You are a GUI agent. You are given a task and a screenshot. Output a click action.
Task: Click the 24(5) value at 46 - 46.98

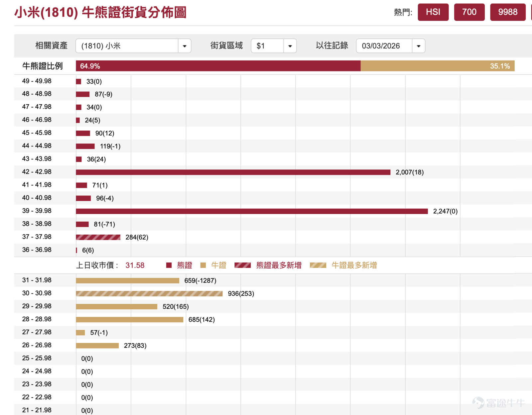tap(92, 120)
